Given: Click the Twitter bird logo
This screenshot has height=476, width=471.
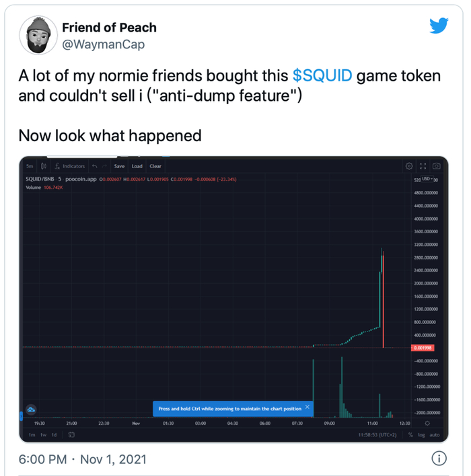Looking at the screenshot, I should click(x=438, y=26).
